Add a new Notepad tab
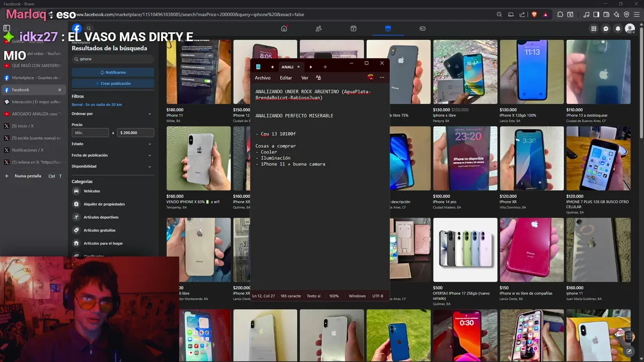The width and height of the screenshot is (644, 362). tap(325, 67)
